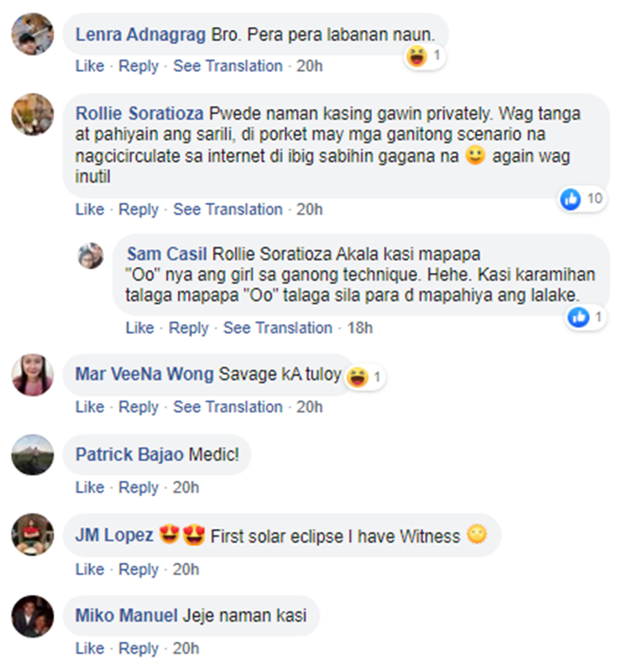Screen dimensions: 644x660
Task: Open the haha reaction on Lenra Adnagrag's comment
Action: point(424,57)
